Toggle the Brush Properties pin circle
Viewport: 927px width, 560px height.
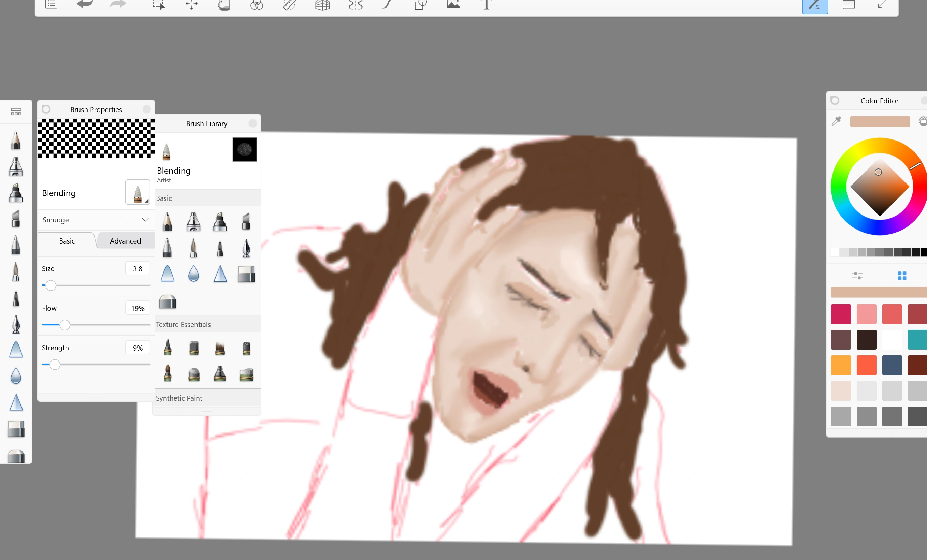[46, 109]
